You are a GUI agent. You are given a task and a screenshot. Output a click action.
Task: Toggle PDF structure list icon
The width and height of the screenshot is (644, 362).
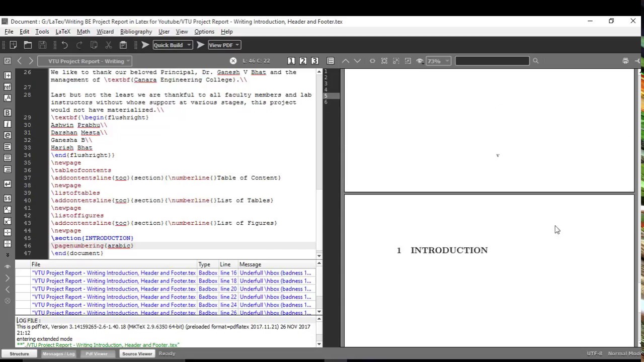[x=331, y=61]
